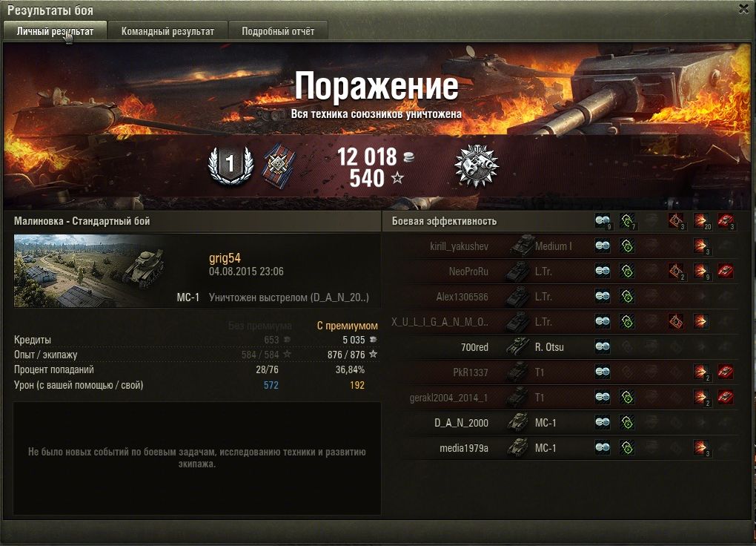Click the destroyed tanks icon in header

click(726, 221)
